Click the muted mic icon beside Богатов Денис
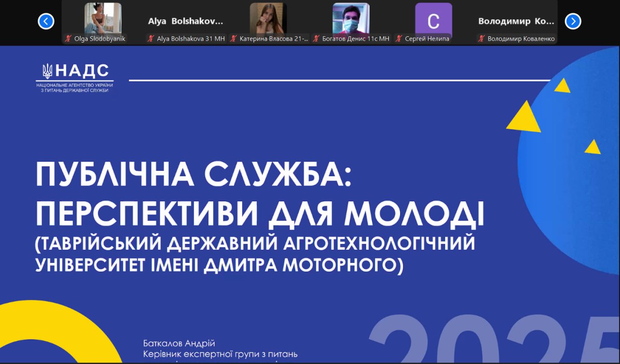The height and width of the screenshot is (364, 620). (x=317, y=39)
